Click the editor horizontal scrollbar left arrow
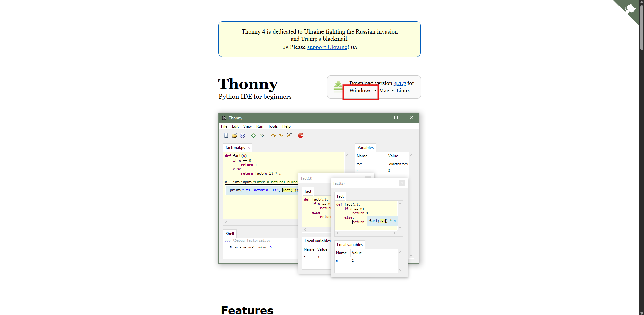Screen dimensions: 644x315 pos(226,222)
